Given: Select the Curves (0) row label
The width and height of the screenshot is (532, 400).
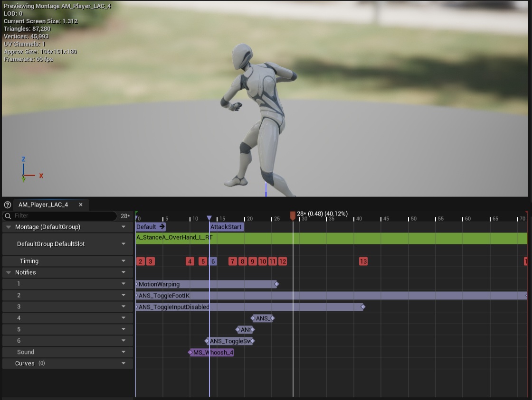Looking at the screenshot, I should click(x=30, y=363).
